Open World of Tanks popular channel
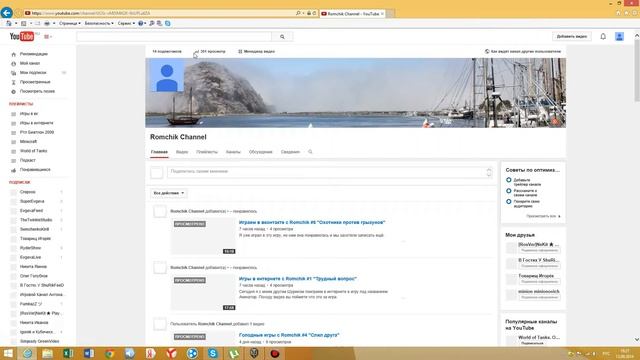The image size is (640, 360). [539, 338]
